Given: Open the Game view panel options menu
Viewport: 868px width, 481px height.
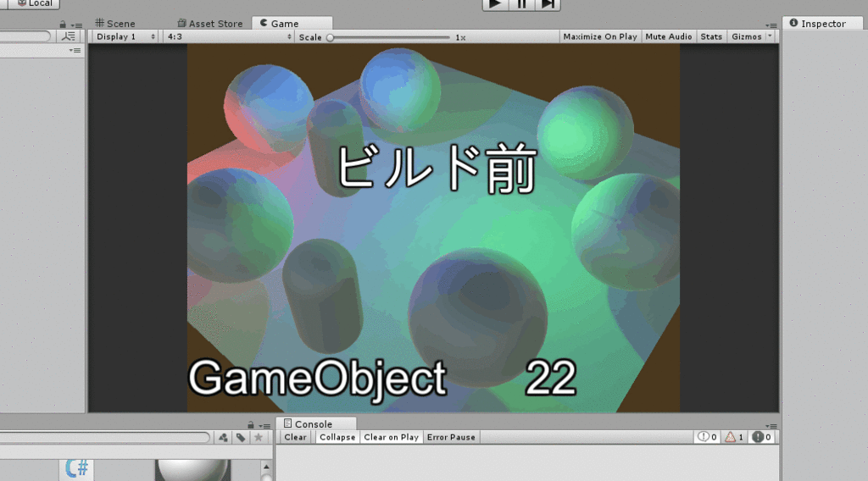Looking at the screenshot, I should click(771, 25).
